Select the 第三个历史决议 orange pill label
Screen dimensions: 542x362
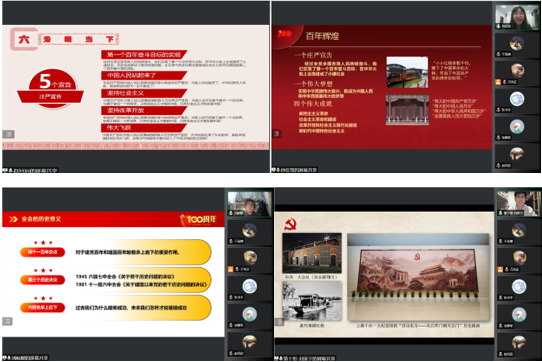(43, 280)
